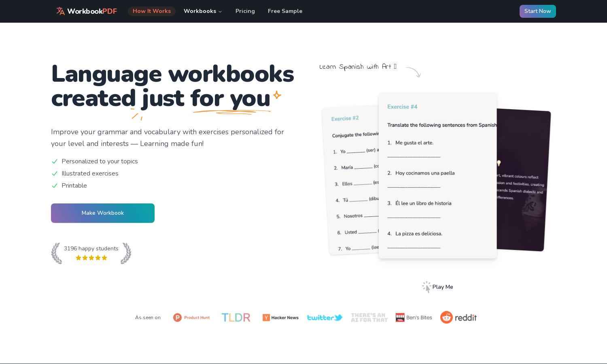This screenshot has width=607, height=364.
Task: Click the cursor icon beside Play Me
Action: (x=427, y=287)
